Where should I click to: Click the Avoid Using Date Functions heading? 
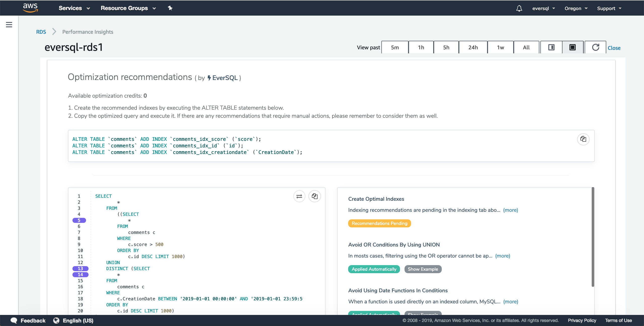398,291
